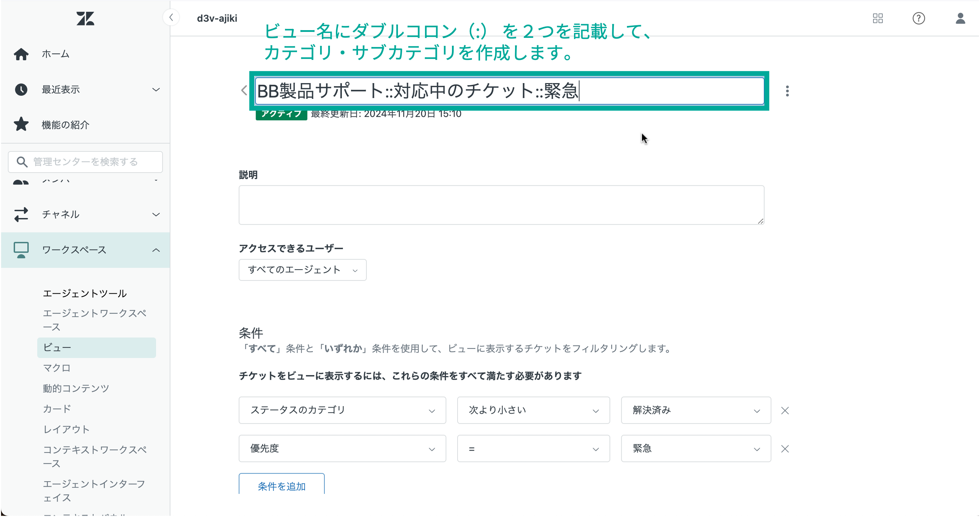Click the view name title field

(x=509, y=91)
